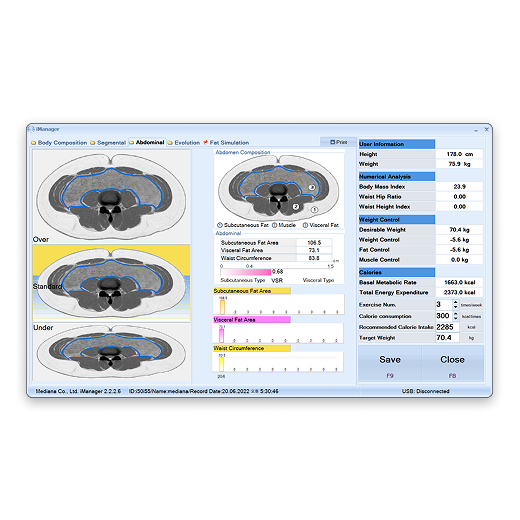Decrease the Calorie consumption stepper

click(x=455, y=318)
